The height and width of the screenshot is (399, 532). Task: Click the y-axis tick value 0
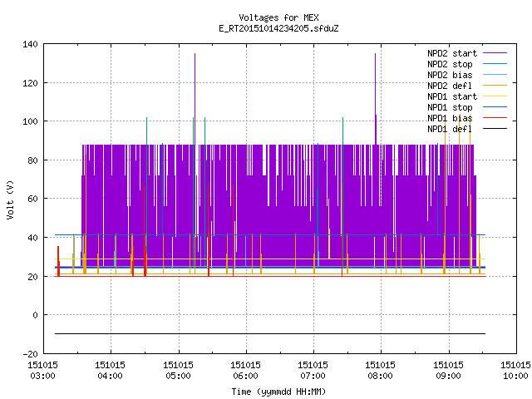coord(35,315)
